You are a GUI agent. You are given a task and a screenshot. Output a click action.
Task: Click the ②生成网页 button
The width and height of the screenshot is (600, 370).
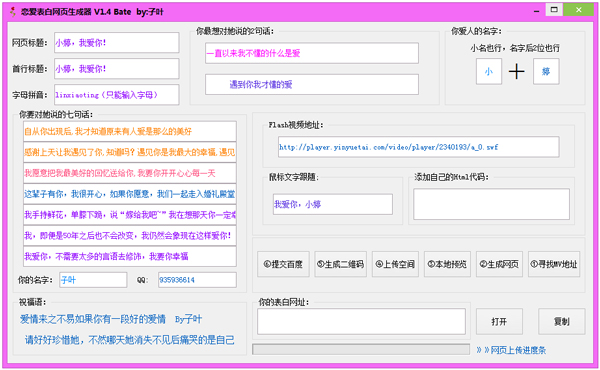pyautogui.click(x=499, y=264)
